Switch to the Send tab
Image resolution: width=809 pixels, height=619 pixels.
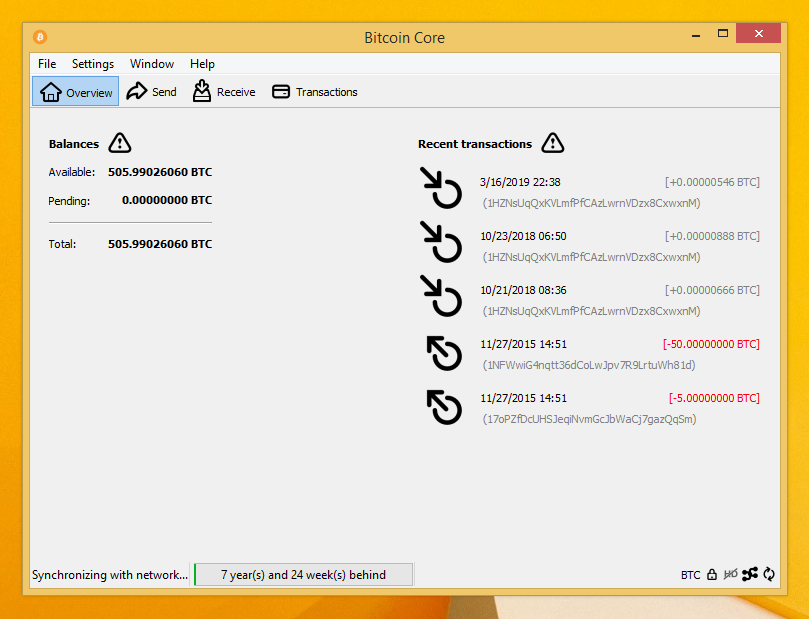coord(152,91)
